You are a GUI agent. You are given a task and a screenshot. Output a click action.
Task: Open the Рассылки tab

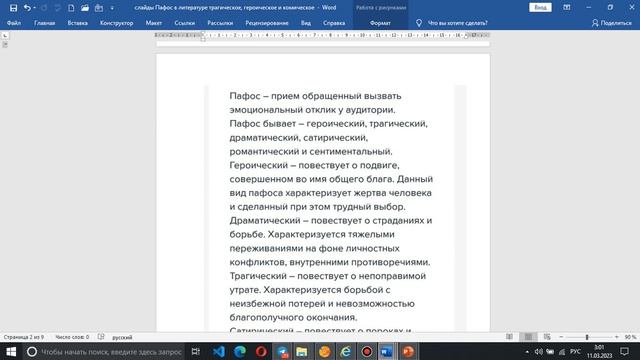pos(220,23)
